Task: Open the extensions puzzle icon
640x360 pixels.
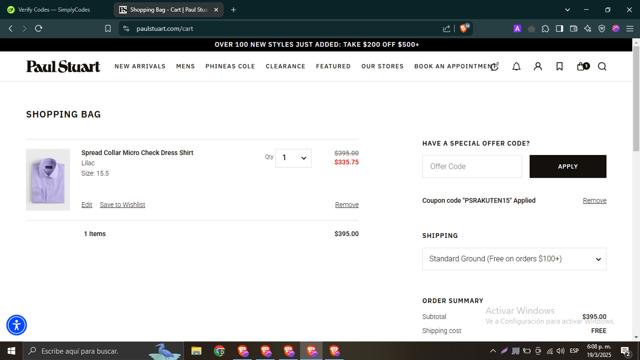Action: [545, 29]
